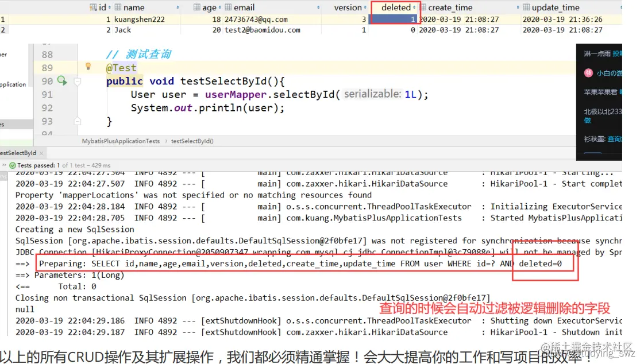Screen dimensions: 644x364
Task: Close the testSelectById run tab
Action: coord(41,153)
